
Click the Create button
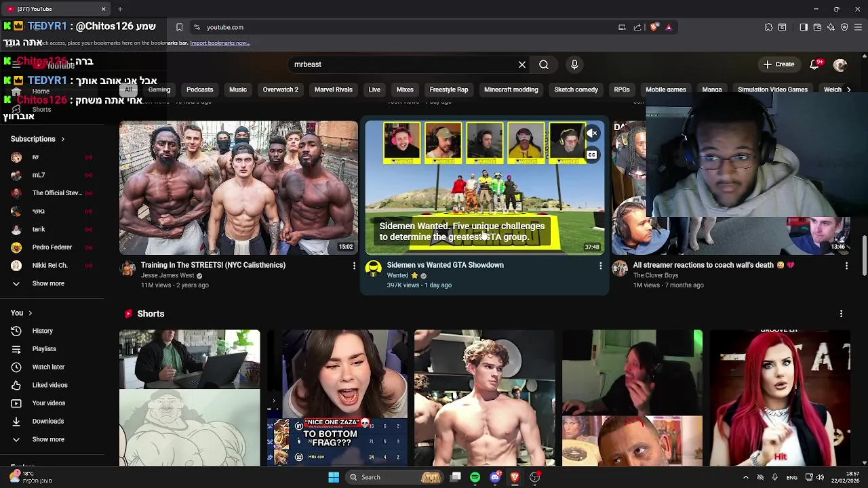pyautogui.click(x=778, y=64)
